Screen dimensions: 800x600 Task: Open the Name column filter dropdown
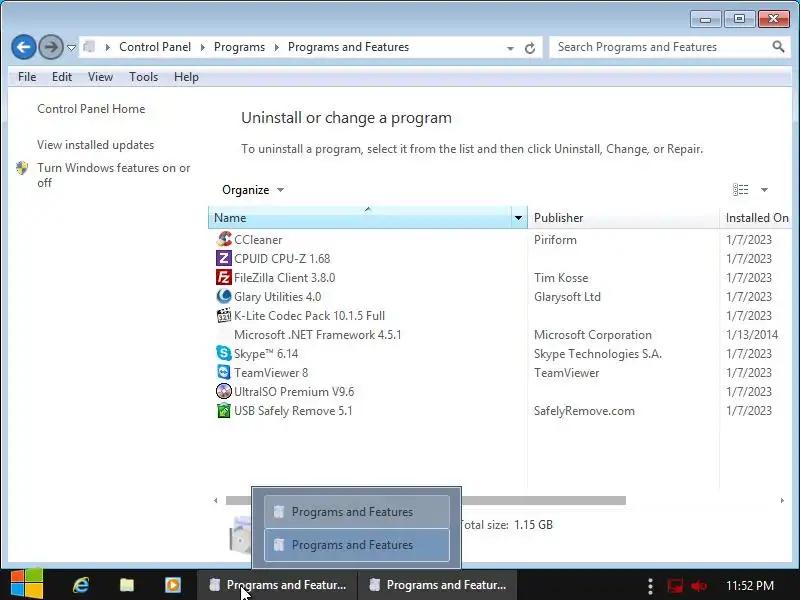coord(518,218)
